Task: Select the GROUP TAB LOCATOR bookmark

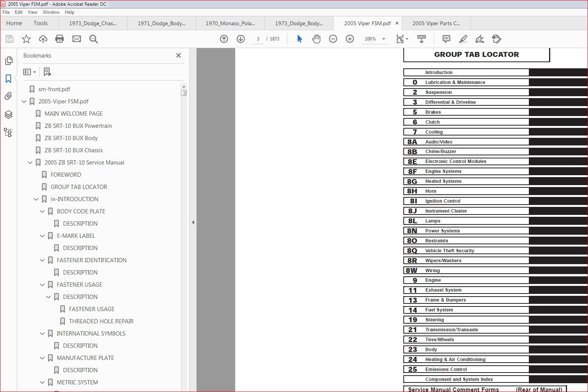Action: coord(79,187)
